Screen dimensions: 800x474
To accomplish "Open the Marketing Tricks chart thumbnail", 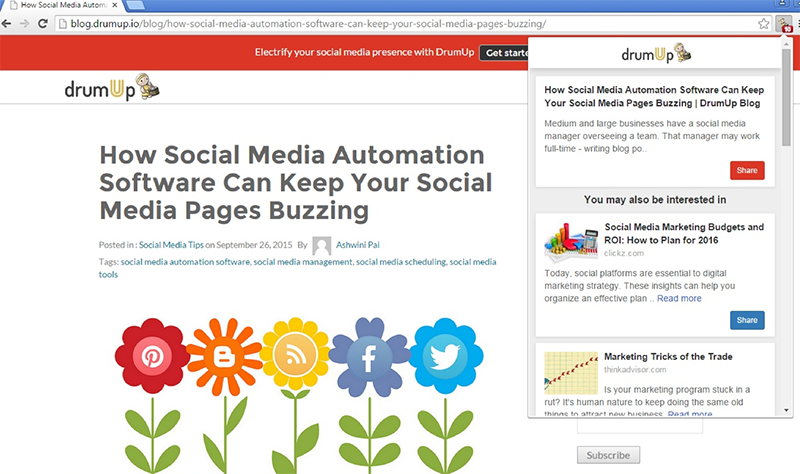I will click(x=571, y=373).
